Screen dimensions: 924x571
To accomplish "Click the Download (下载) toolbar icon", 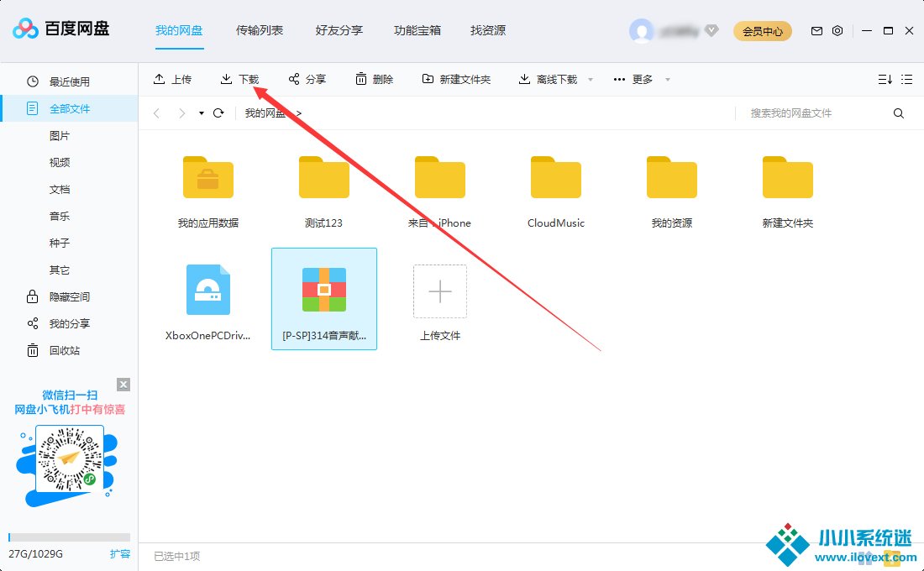I will tap(227, 79).
